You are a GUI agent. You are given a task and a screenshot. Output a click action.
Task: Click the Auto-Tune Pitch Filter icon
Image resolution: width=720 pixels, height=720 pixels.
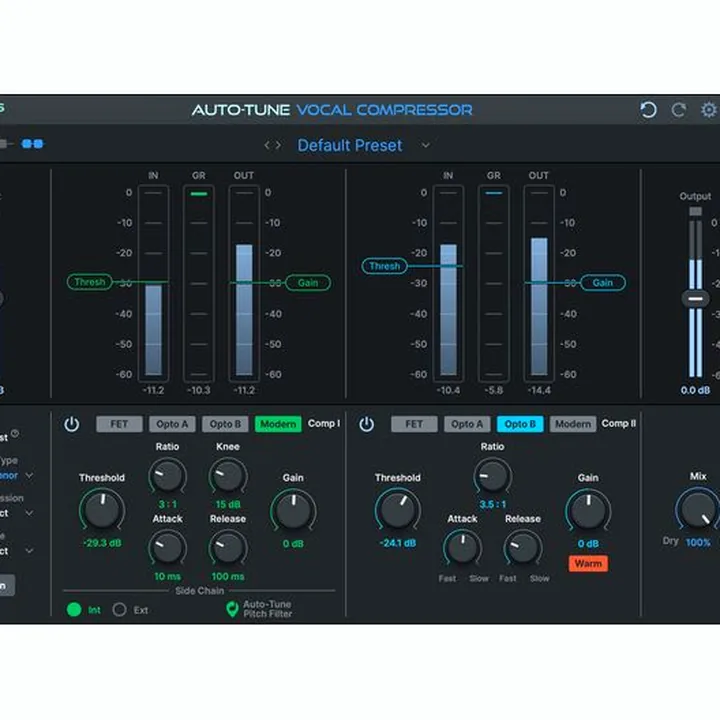pos(232,609)
